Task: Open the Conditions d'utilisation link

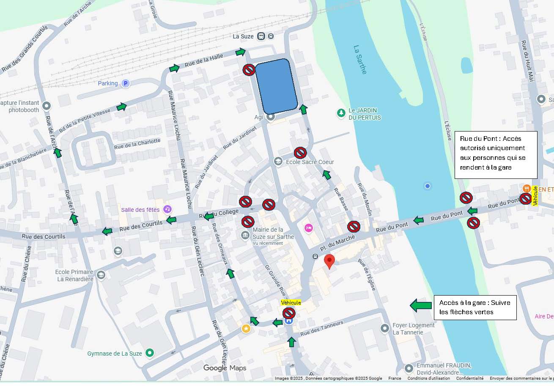Action: (x=428, y=378)
